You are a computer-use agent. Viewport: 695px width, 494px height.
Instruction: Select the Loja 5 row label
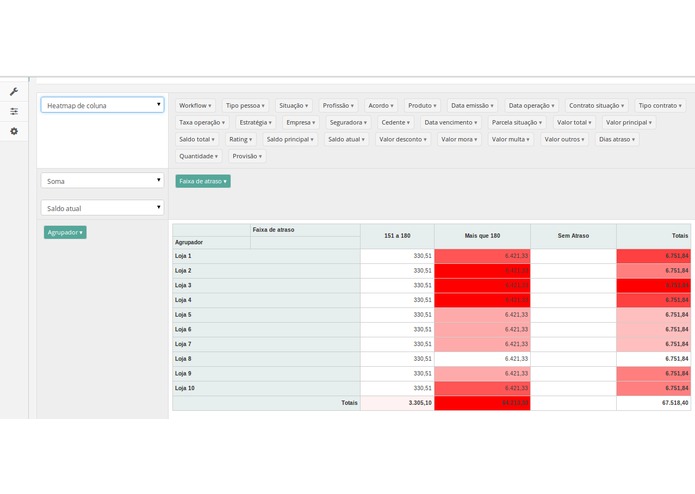pyautogui.click(x=266, y=315)
